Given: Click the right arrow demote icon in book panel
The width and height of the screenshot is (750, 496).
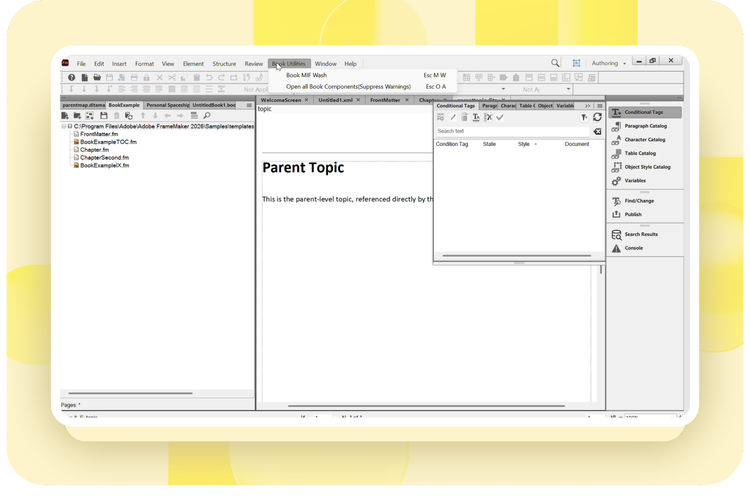Looking at the screenshot, I should click(x=180, y=116).
